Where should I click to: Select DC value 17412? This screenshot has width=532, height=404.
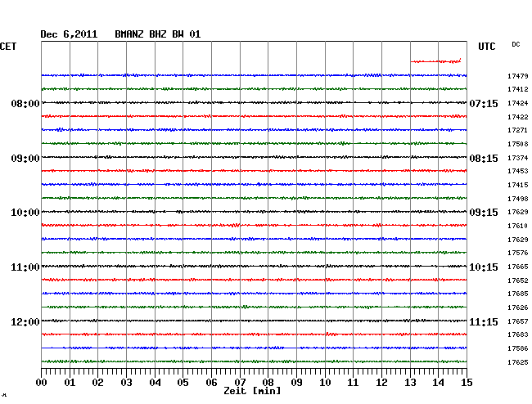[x=518, y=89]
